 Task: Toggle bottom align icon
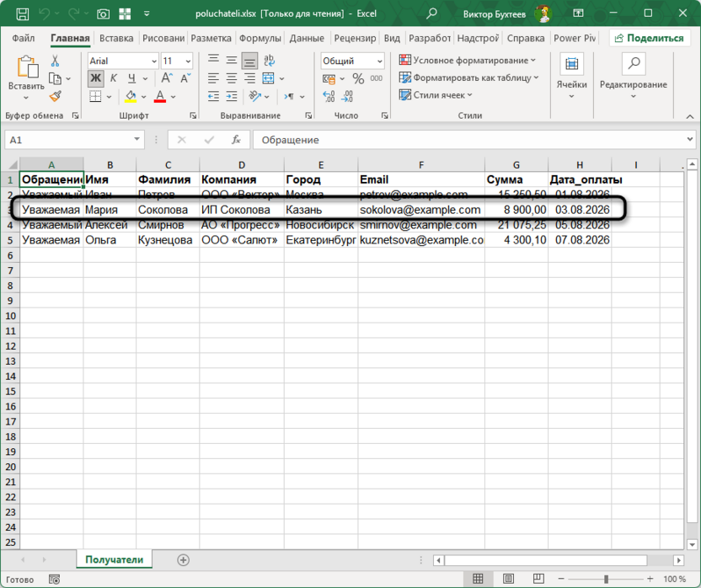249,61
